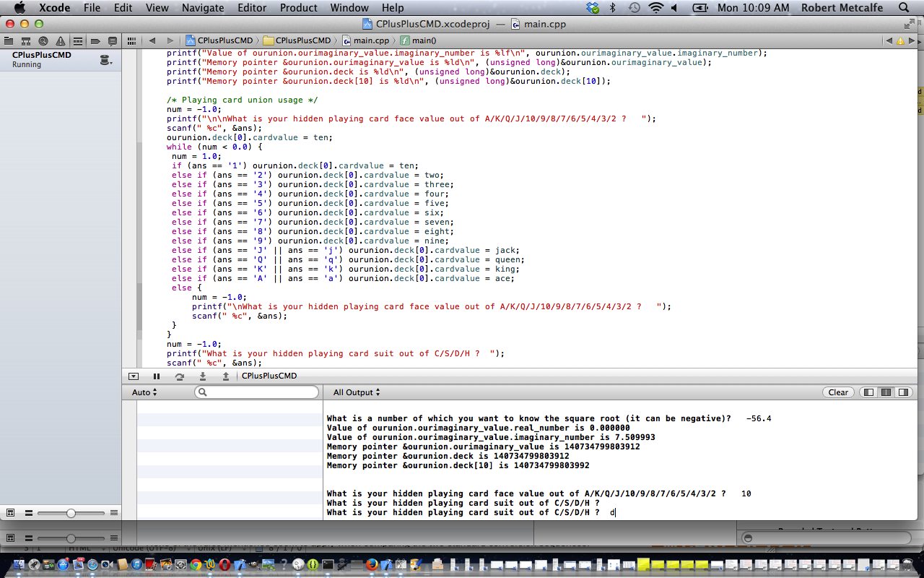
Task: Show only the variables view pane
Action: pos(869,392)
